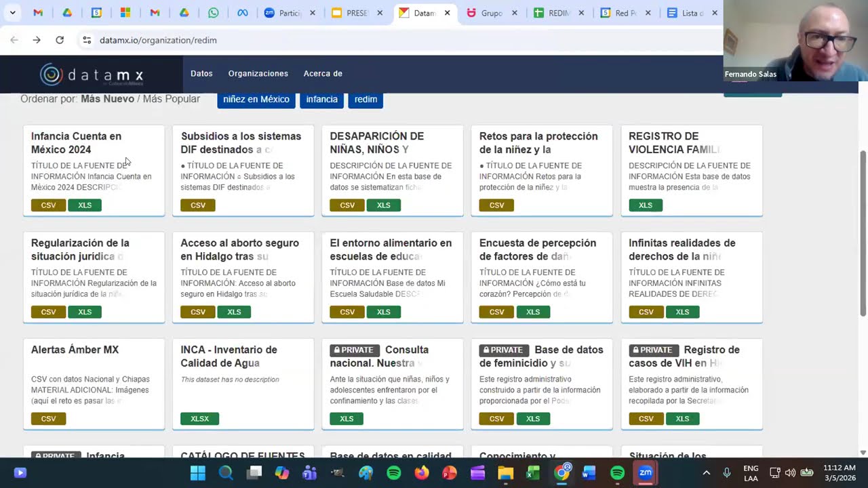Click the microphone tray icon
The image size is (868, 488).
[x=727, y=472]
